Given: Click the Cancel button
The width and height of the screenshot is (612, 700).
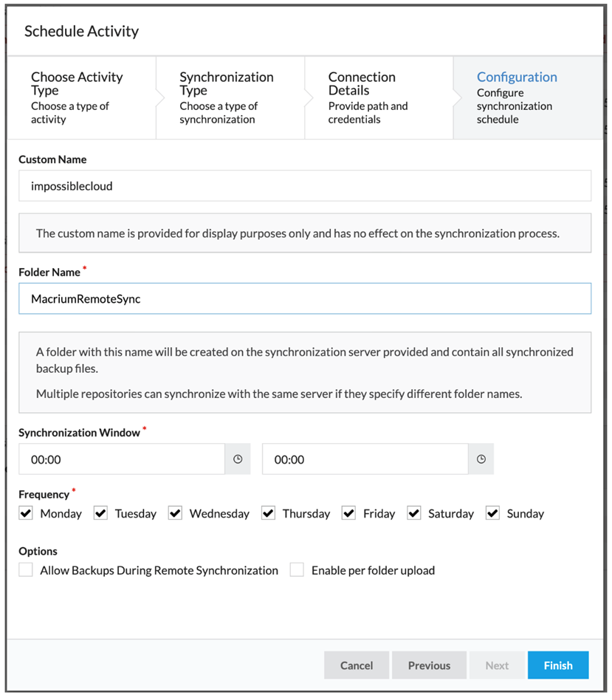Looking at the screenshot, I should (x=357, y=665).
